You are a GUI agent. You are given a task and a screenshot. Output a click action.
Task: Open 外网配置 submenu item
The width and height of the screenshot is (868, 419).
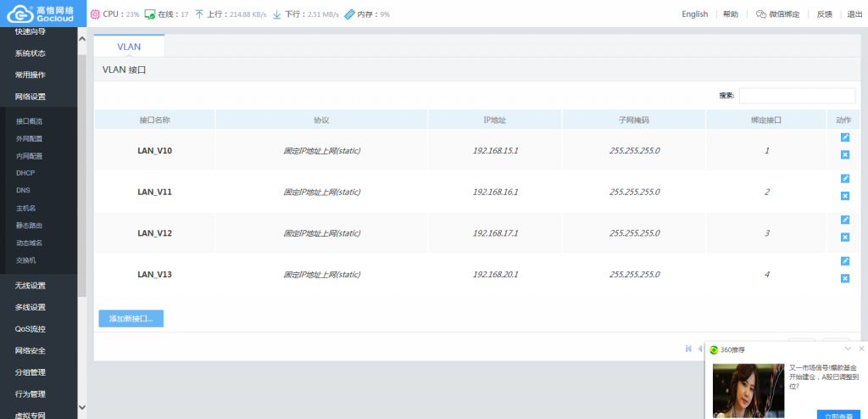click(30, 138)
